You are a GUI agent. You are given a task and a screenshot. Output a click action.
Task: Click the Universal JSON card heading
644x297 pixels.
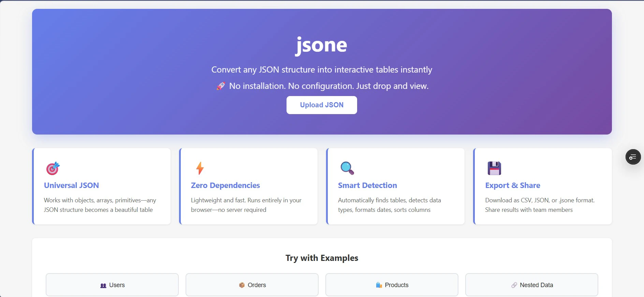pyautogui.click(x=71, y=185)
